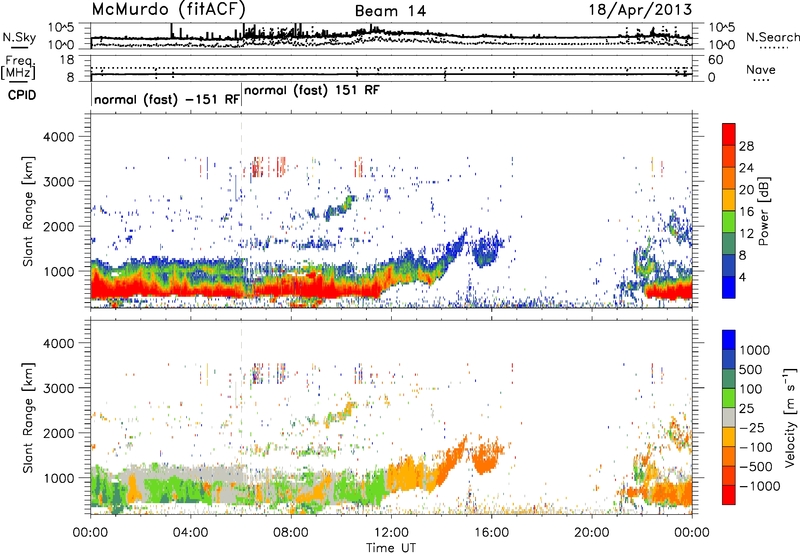Click the 'Time UT' axis title
Image resolution: width=800 pixels, height=554 pixels.
[x=391, y=548]
